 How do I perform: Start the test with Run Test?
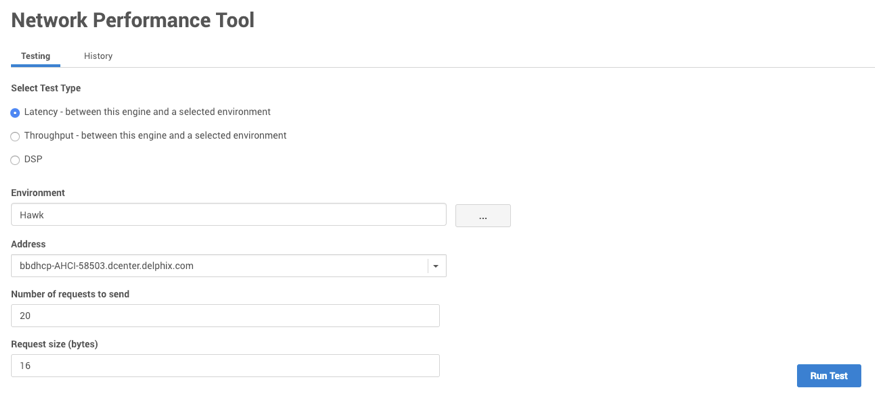[x=828, y=376]
